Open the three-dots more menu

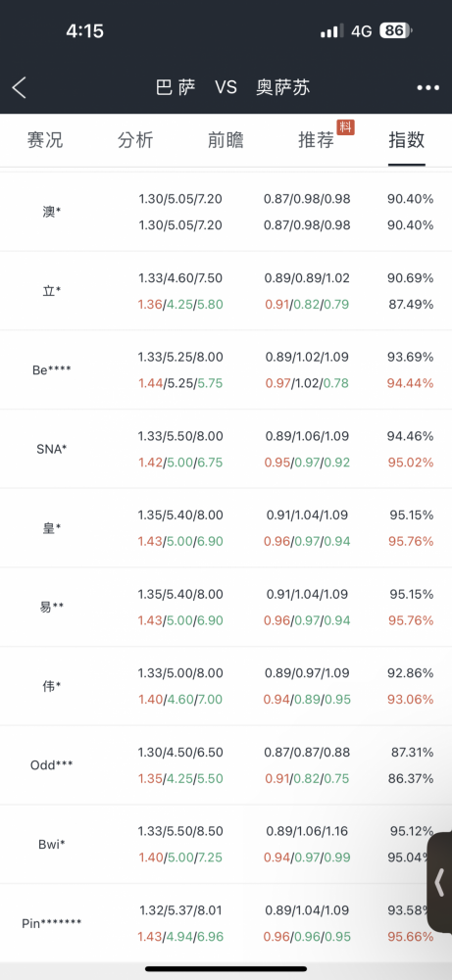pos(428,88)
